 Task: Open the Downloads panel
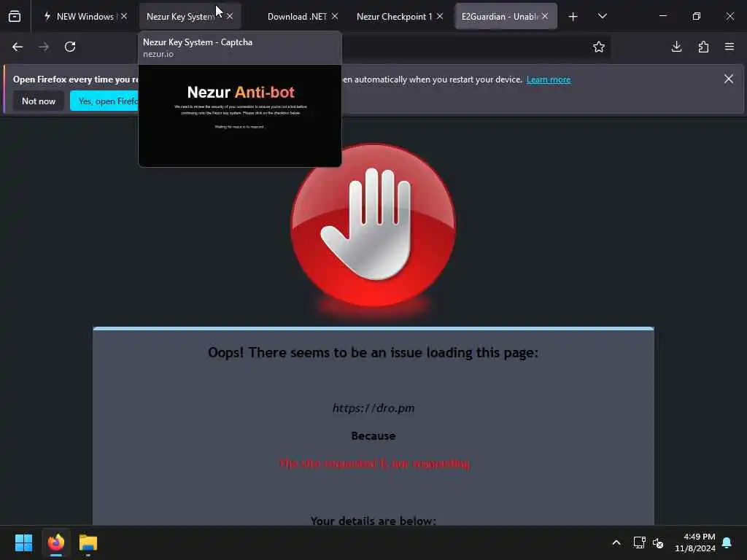(x=676, y=47)
